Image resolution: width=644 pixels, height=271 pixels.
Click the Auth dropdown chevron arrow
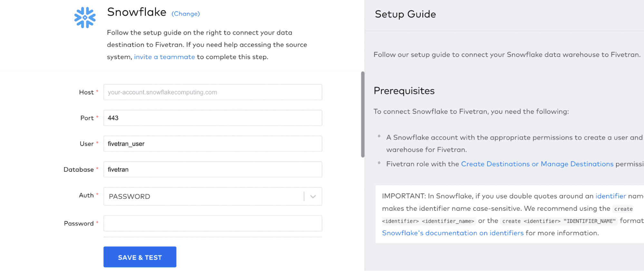click(313, 197)
